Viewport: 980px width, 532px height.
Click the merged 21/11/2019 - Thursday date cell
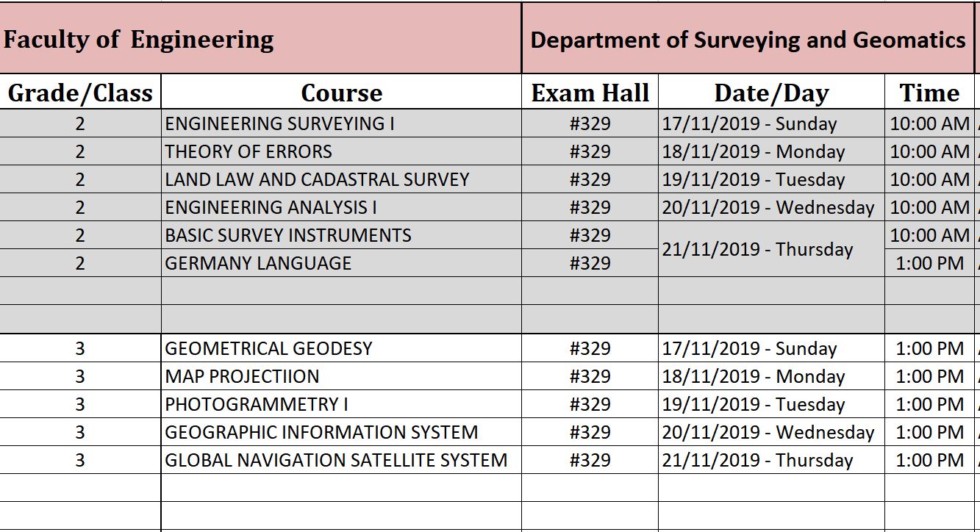(757, 249)
